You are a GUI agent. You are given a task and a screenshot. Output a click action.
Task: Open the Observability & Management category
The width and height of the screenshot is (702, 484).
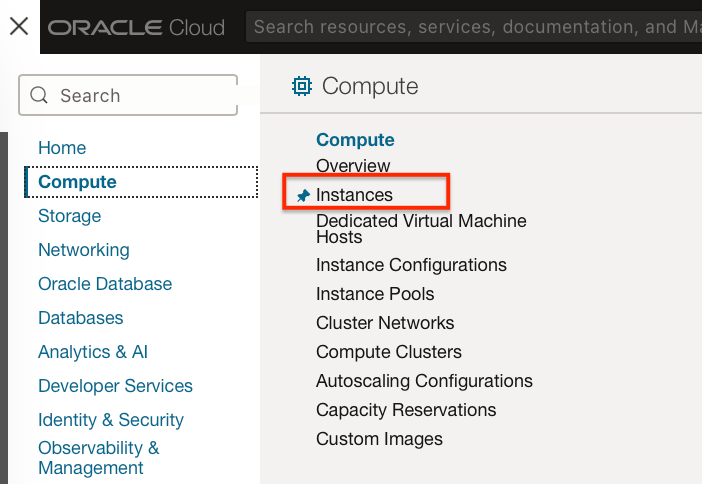tap(99, 458)
